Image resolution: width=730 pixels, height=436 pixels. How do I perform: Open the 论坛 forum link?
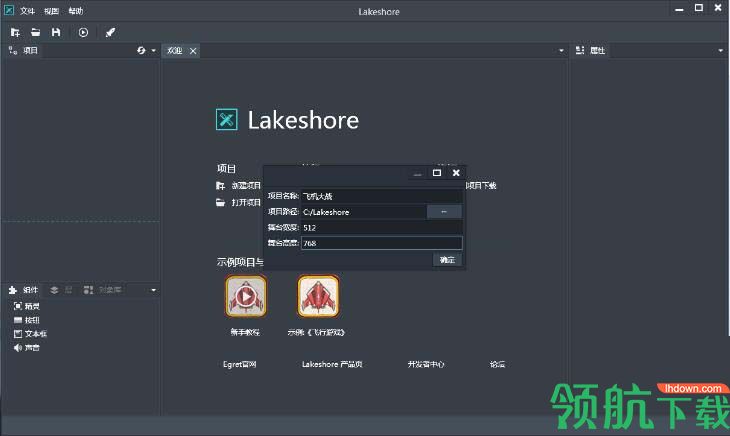pos(498,364)
